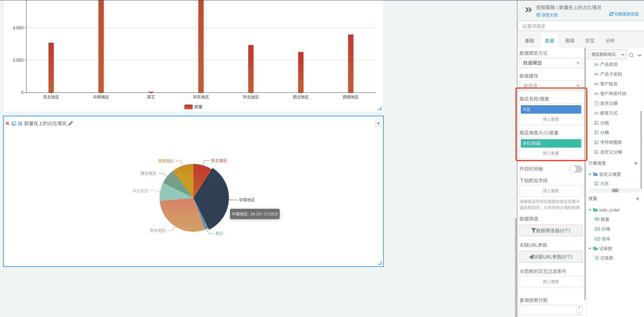Click the 产品子类别 string field
644x317 pixels.
608,74
